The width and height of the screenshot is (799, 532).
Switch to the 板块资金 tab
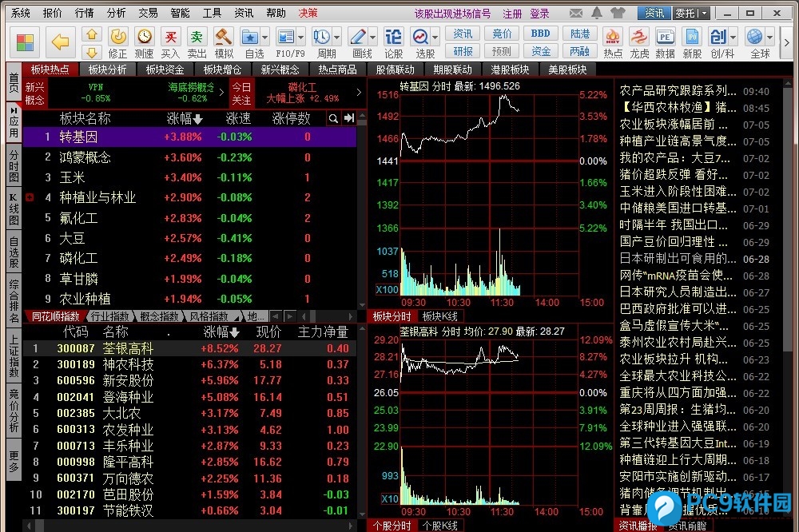(165, 69)
